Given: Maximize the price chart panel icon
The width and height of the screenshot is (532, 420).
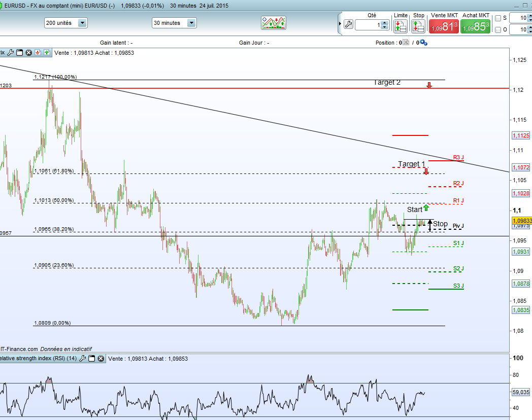Looking at the screenshot, I should (20, 53).
